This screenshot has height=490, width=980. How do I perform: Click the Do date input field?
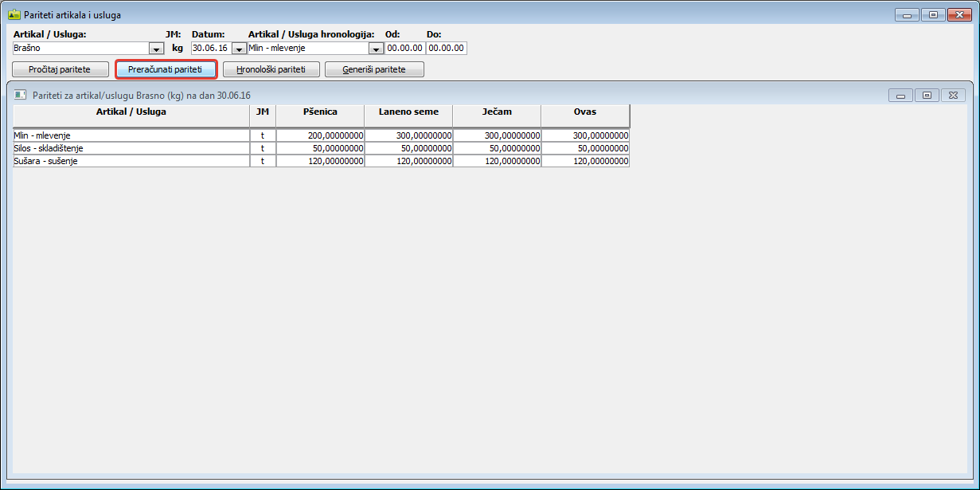pos(446,49)
